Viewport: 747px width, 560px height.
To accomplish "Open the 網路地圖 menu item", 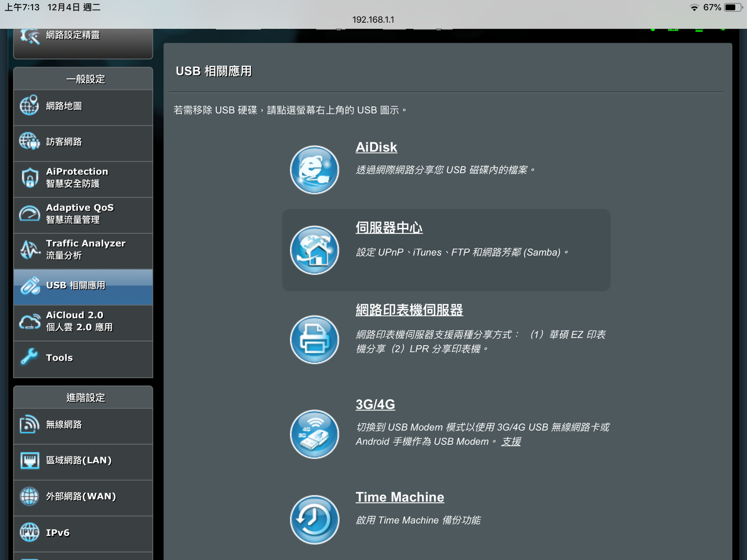I will (83, 108).
